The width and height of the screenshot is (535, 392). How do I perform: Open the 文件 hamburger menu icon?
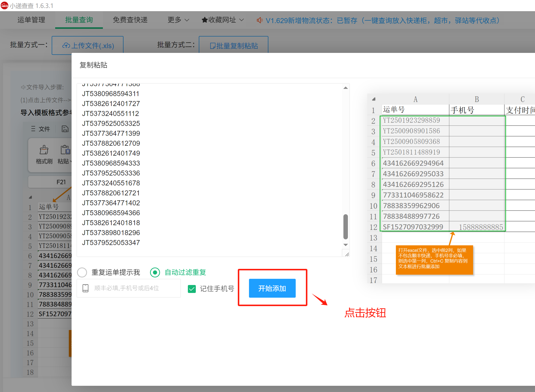pyautogui.click(x=34, y=129)
